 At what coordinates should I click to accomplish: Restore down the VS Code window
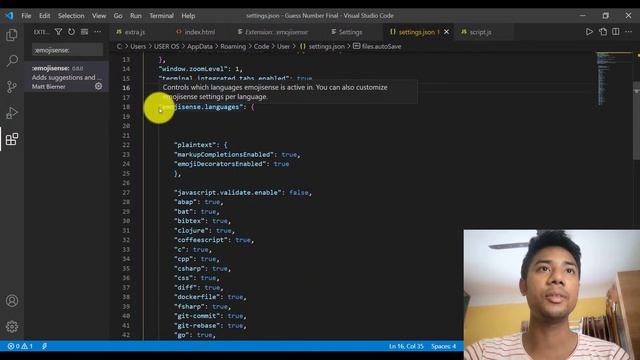[x=605, y=16]
